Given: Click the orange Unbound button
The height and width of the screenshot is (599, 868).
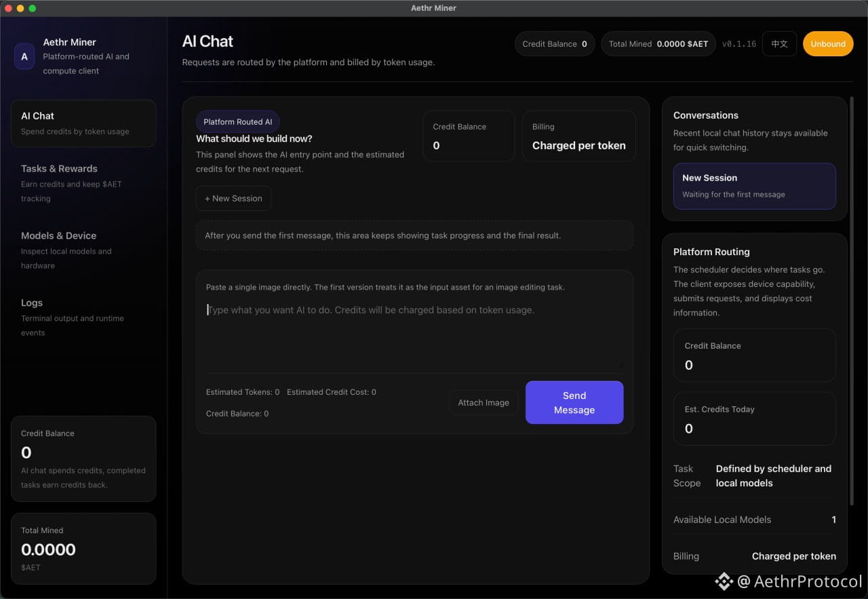Looking at the screenshot, I should click(x=828, y=44).
